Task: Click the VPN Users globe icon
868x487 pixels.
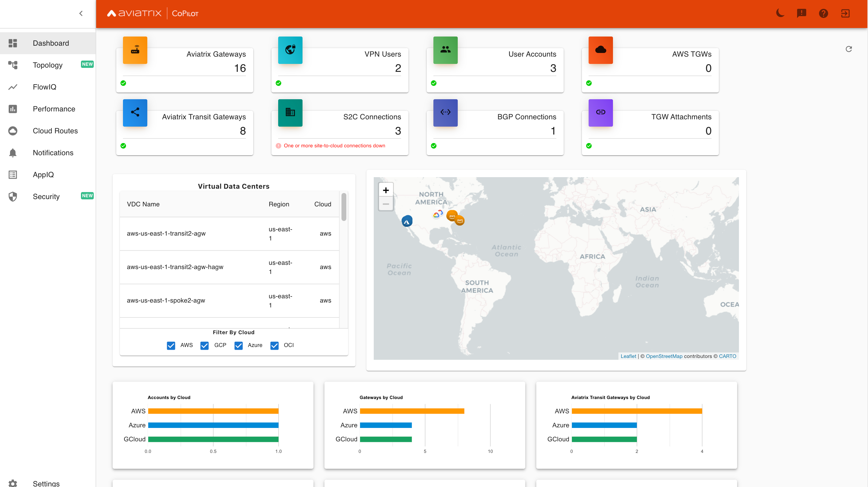Action: 290,50
